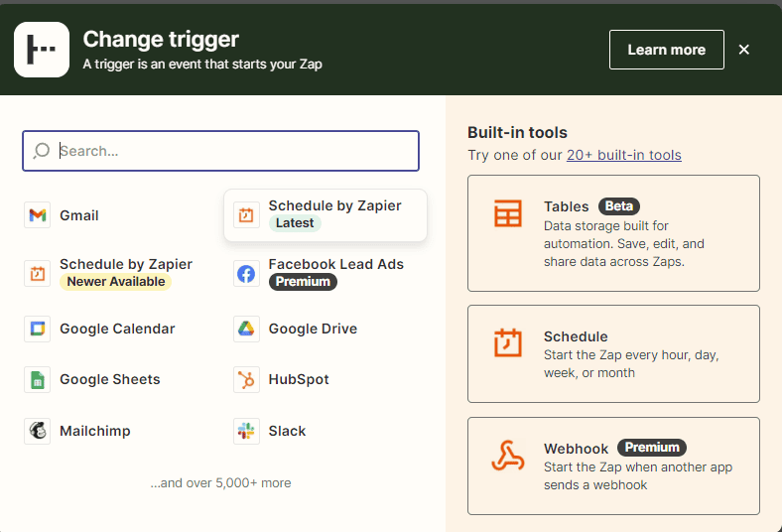Close the Change trigger dialog
The height and width of the screenshot is (532, 782).
[x=744, y=50]
